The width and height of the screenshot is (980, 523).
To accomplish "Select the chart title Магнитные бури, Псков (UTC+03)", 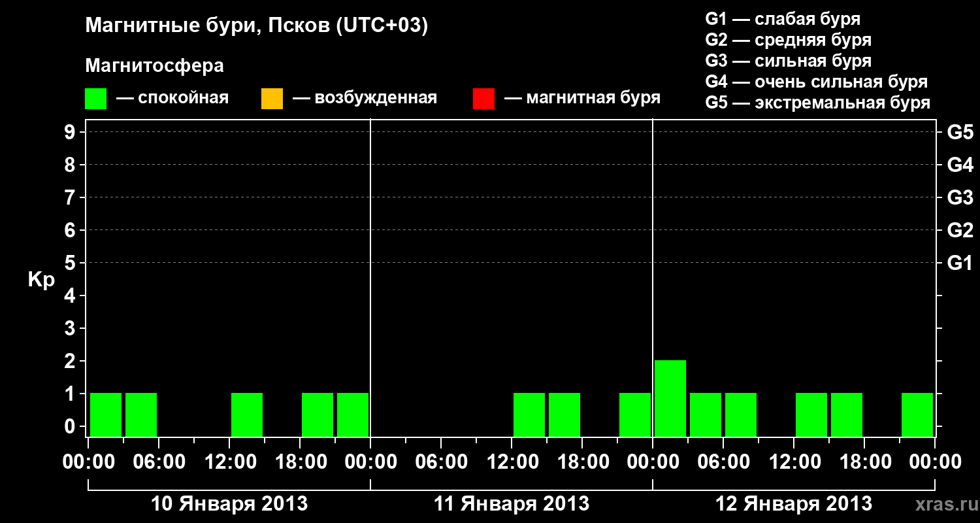I will click(257, 26).
